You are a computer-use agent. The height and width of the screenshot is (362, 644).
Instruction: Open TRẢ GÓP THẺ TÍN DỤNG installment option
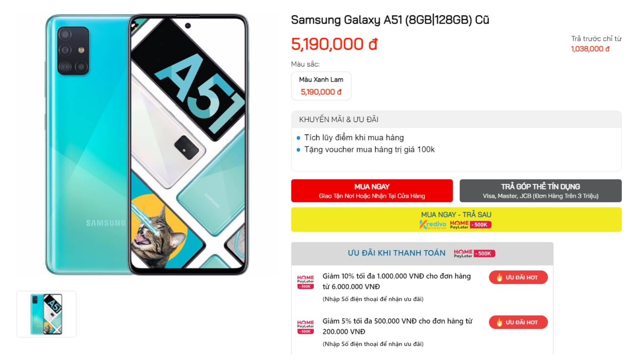tap(540, 191)
